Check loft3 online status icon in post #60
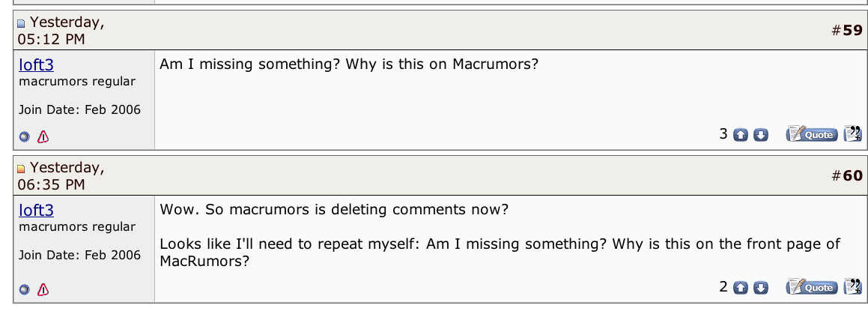Viewport: 868px width, 329px height. click(25, 290)
